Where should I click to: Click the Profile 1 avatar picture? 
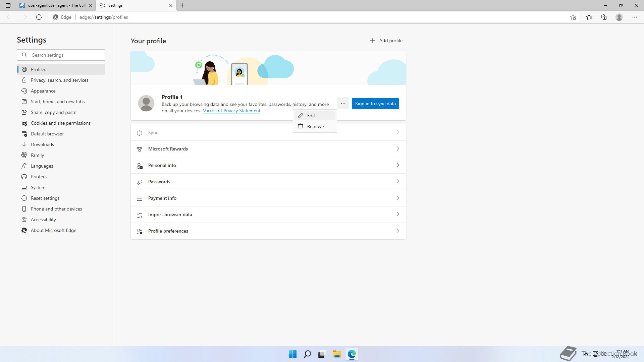tap(146, 103)
